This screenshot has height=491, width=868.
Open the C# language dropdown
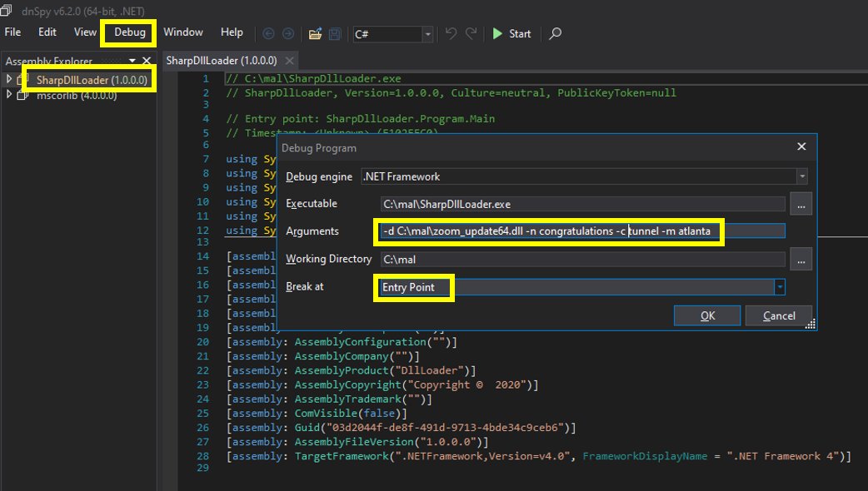[393, 34]
